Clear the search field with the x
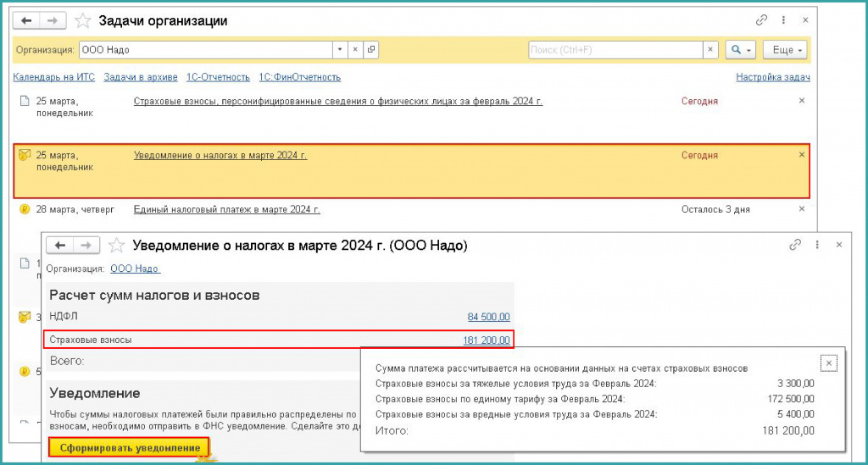Viewport: 868px width, 465px height. (x=710, y=50)
